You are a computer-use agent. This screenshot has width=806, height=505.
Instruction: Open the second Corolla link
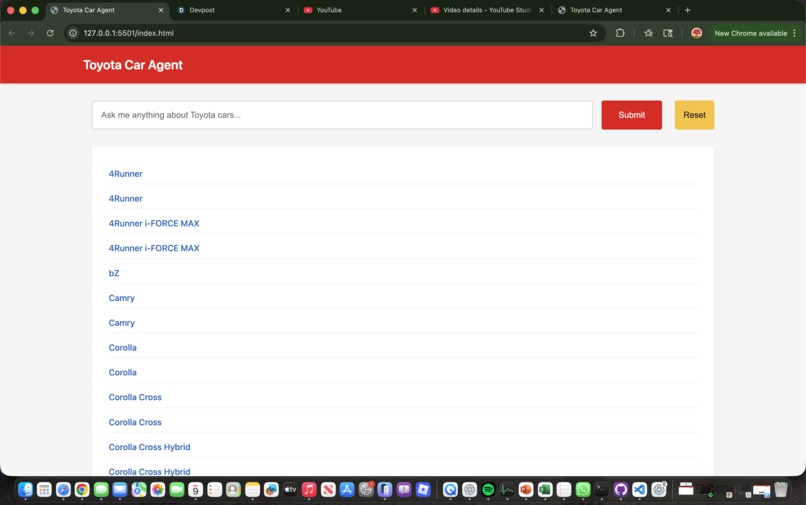tap(122, 372)
